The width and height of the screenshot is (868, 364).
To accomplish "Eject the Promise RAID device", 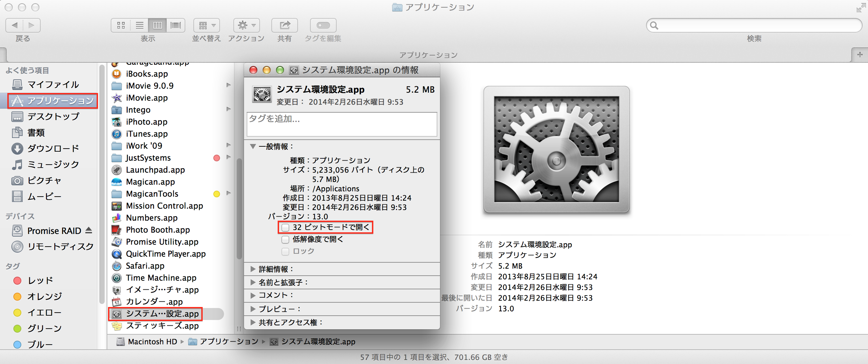I will (x=89, y=230).
